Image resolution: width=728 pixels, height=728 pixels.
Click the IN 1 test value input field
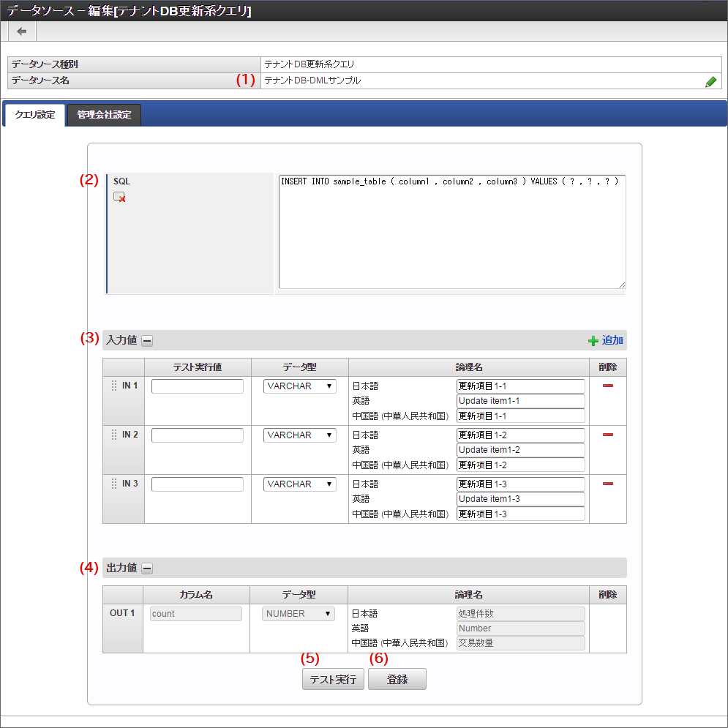198,386
